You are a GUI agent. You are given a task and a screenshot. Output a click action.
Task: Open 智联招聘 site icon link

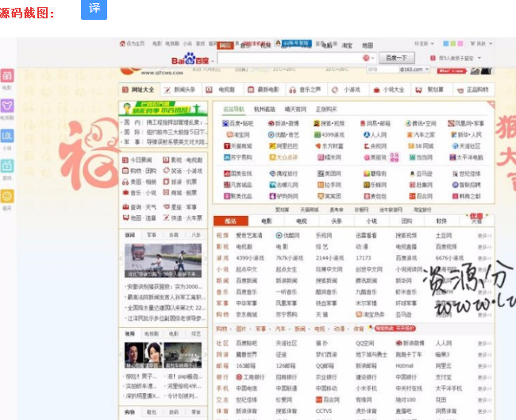pos(466,185)
